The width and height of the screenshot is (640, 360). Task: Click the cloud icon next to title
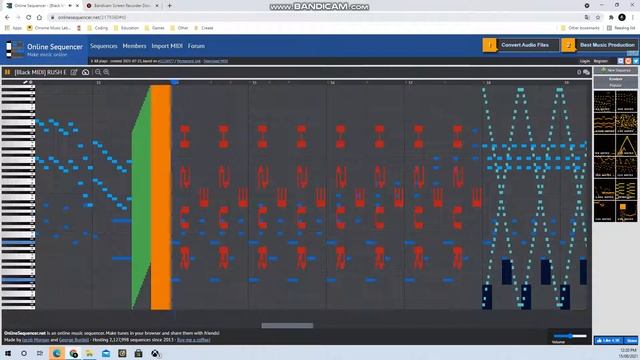tap(85, 72)
